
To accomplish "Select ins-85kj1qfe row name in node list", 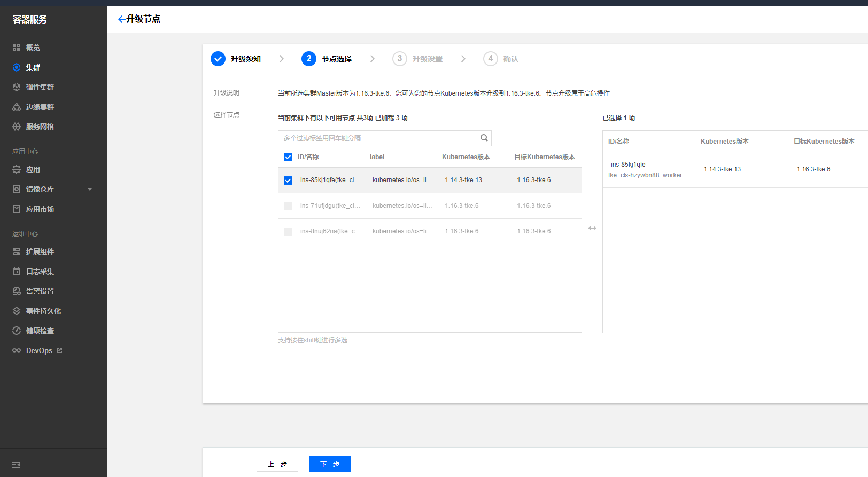I will 330,180.
